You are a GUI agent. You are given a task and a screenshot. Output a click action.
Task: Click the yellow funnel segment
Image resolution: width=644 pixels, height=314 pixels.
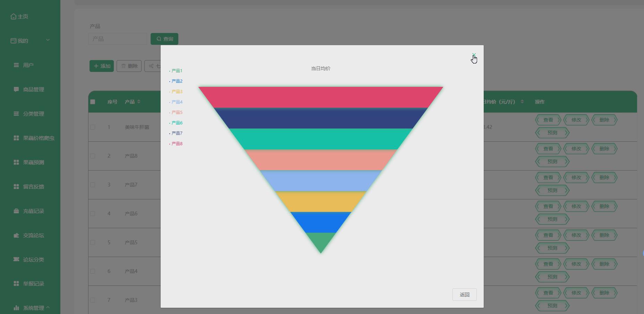321,201
